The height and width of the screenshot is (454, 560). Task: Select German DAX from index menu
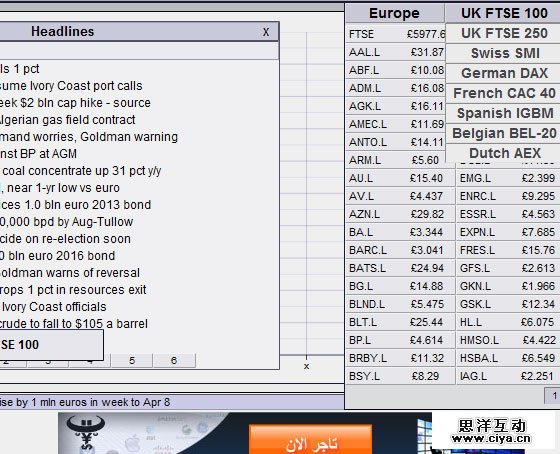pyautogui.click(x=504, y=73)
